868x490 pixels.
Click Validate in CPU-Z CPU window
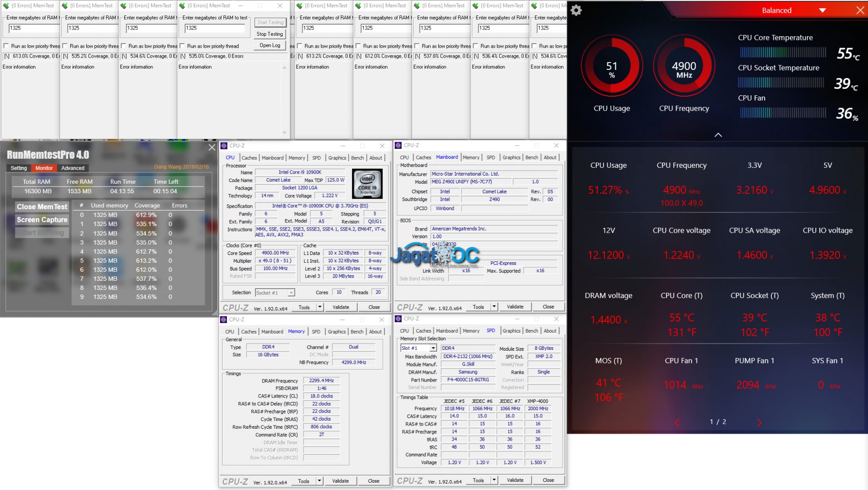(x=341, y=307)
